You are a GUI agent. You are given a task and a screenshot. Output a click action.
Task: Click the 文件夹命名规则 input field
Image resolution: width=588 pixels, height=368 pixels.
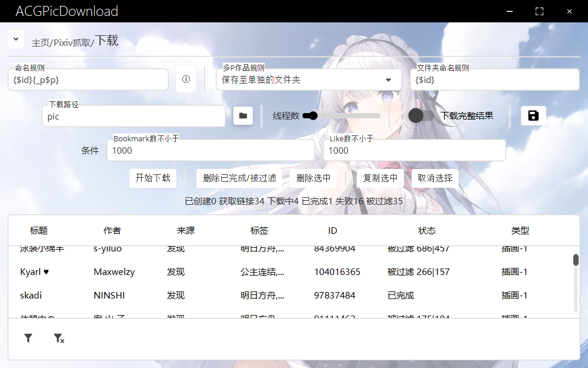495,79
